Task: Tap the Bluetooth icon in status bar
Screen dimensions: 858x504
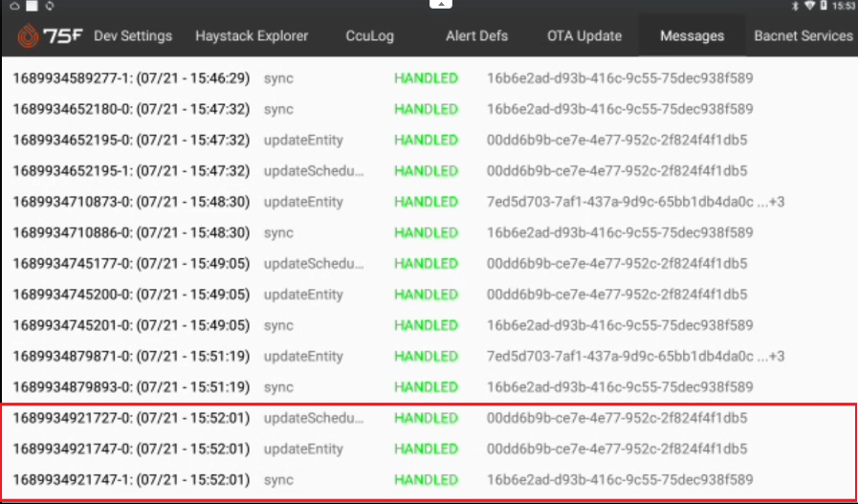Action: point(794,7)
